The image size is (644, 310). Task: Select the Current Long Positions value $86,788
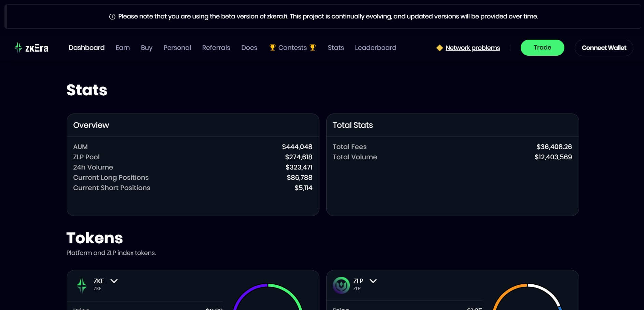click(299, 177)
